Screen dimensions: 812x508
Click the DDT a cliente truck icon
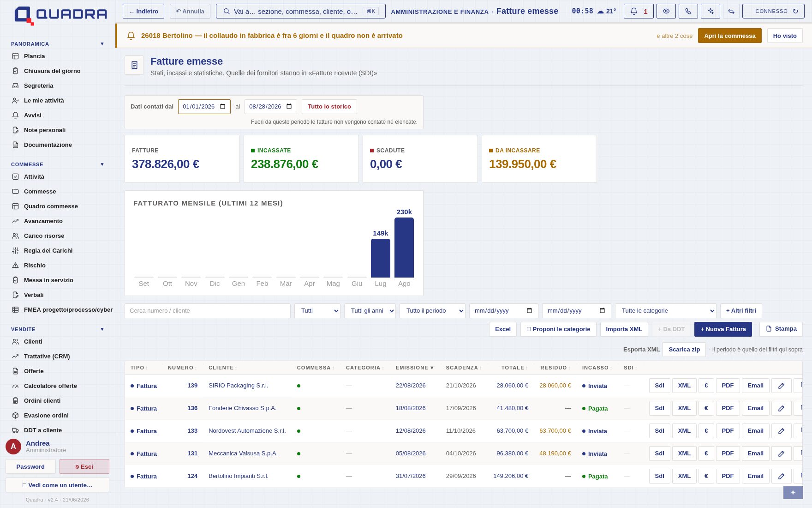[15, 430]
